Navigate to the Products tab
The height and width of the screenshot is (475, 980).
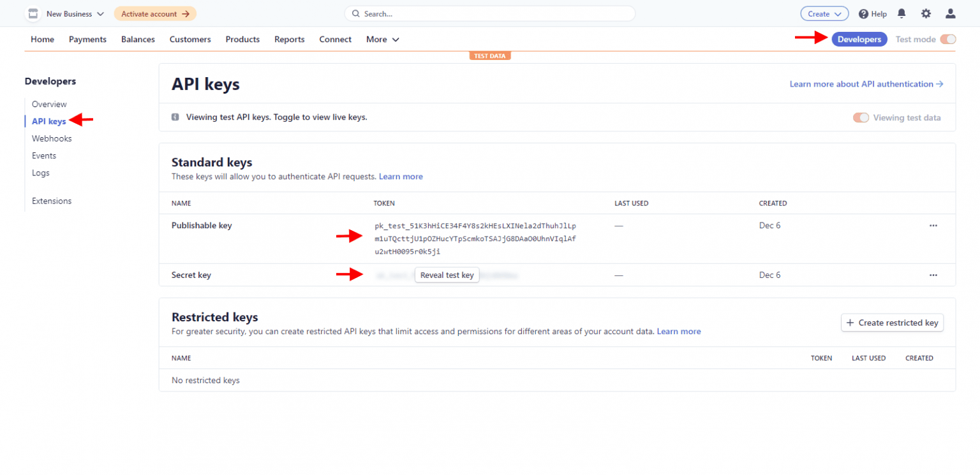pyautogui.click(x=242, y=40)
